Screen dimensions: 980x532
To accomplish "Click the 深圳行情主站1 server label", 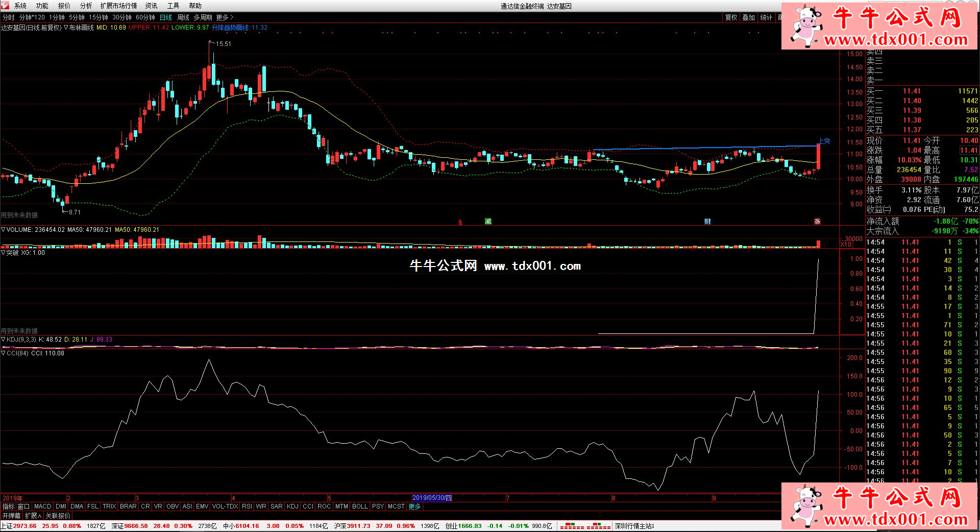I will [x=634, y=526].
